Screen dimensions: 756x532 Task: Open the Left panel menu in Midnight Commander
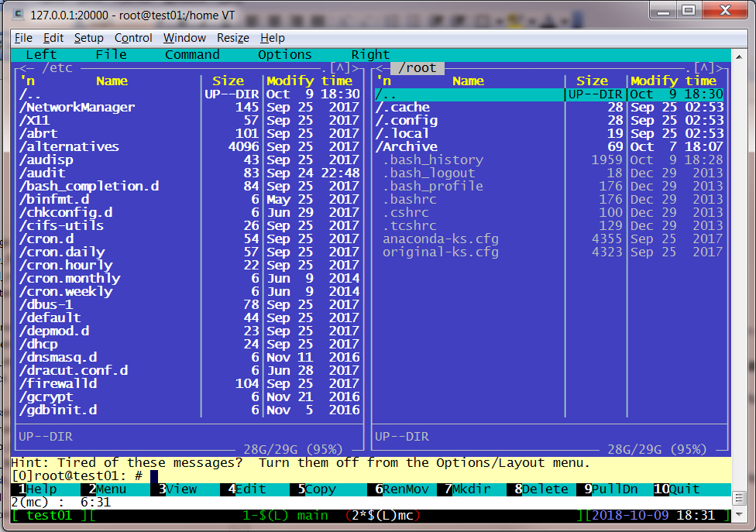point(41,55)
